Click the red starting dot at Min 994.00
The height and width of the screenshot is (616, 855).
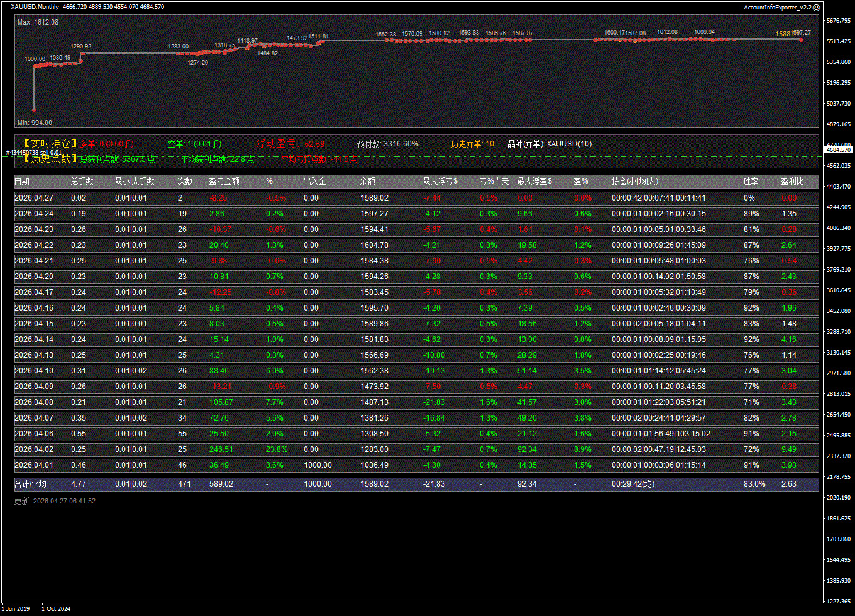coord(34,109)
